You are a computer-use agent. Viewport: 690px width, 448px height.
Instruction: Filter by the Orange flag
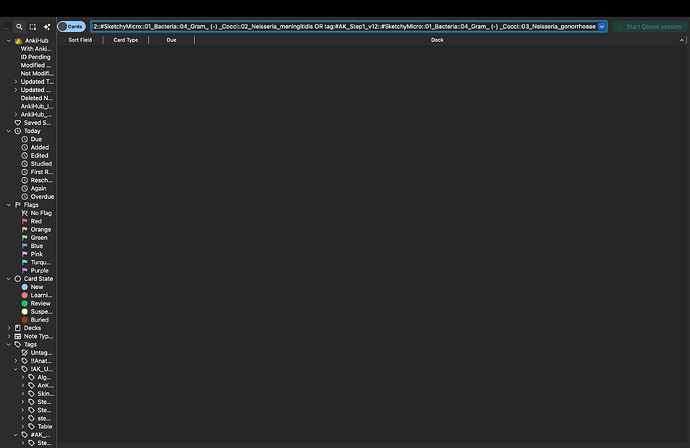[x=36, y=229]
